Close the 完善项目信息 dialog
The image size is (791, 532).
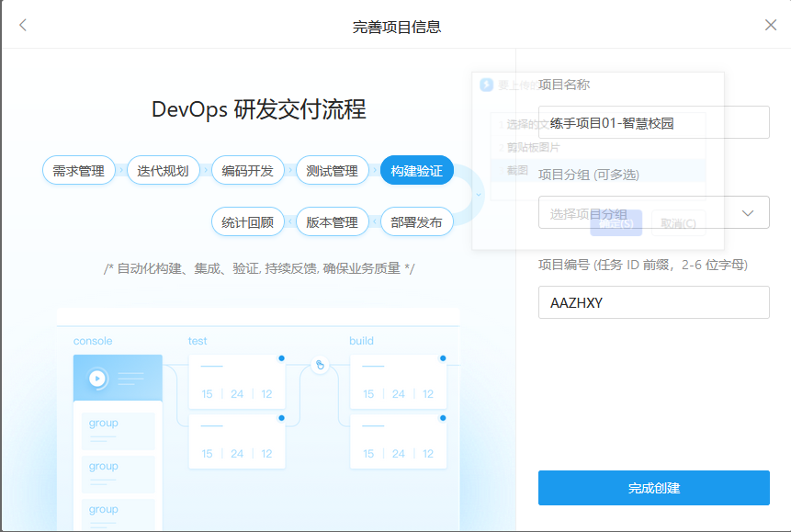coord(771,26)
